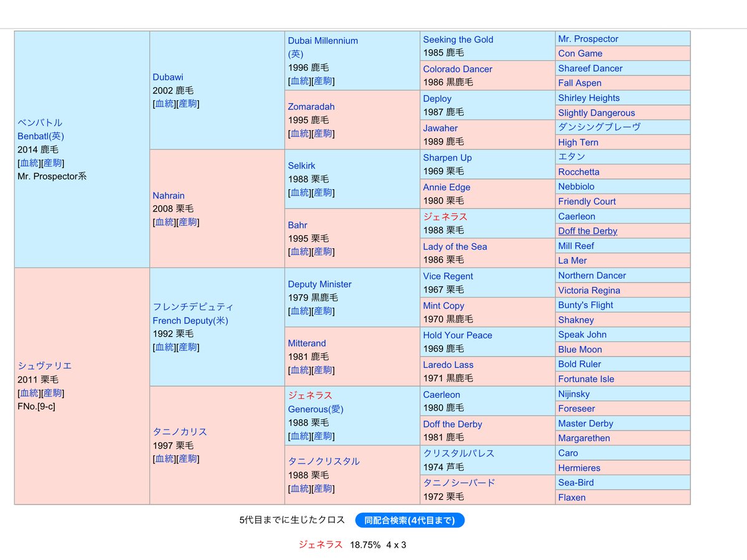Open the High Tern link
The image size is (747, 560).
578,142
